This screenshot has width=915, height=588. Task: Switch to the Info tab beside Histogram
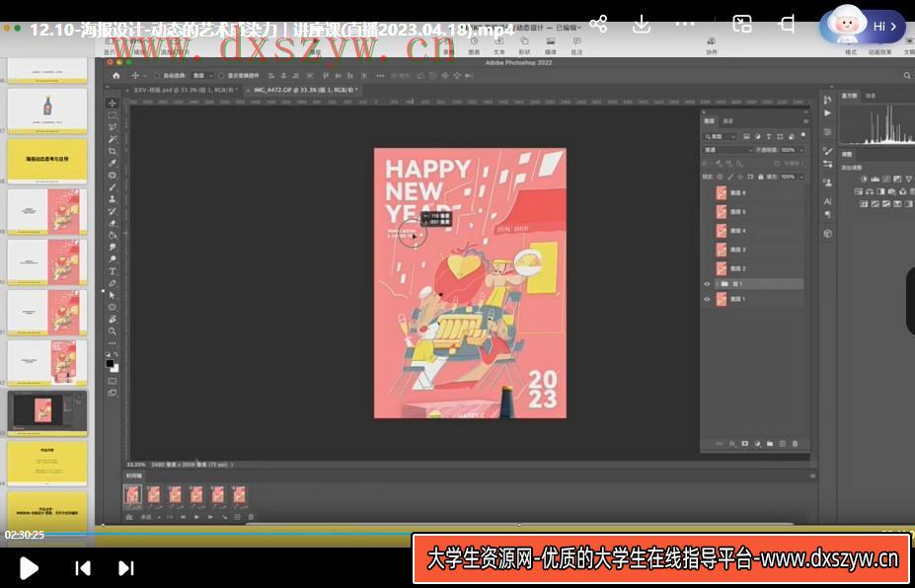pos(870,96)
